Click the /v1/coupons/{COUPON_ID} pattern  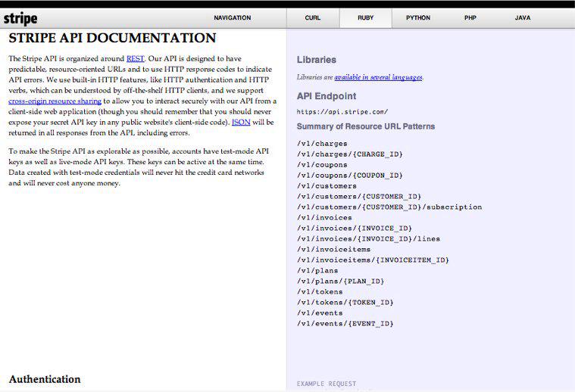tap(350, 176)
